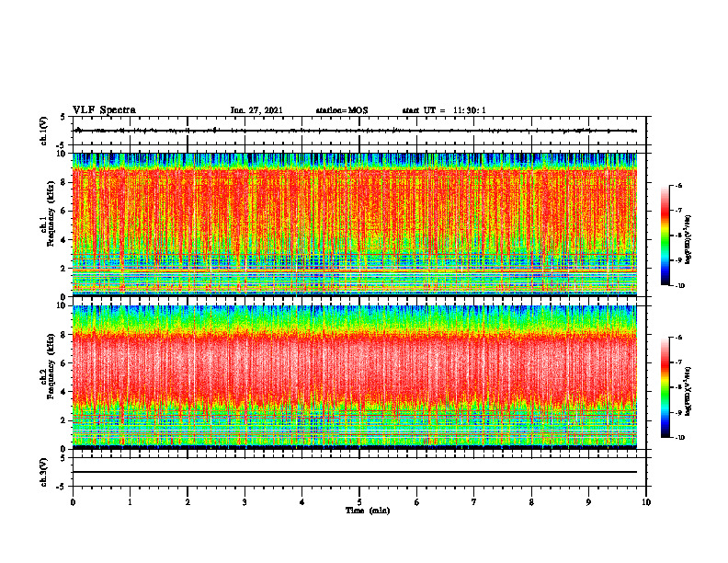Click the time-axis tick label "9"
The height and width of the screenshot is (563, 728).
[x=588, y=502]
